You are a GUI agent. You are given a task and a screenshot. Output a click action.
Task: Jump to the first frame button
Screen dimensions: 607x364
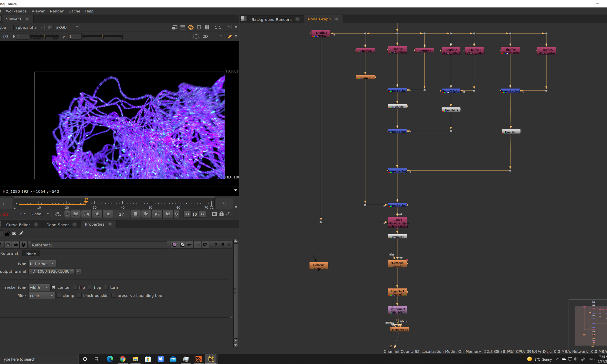(76, 214)
